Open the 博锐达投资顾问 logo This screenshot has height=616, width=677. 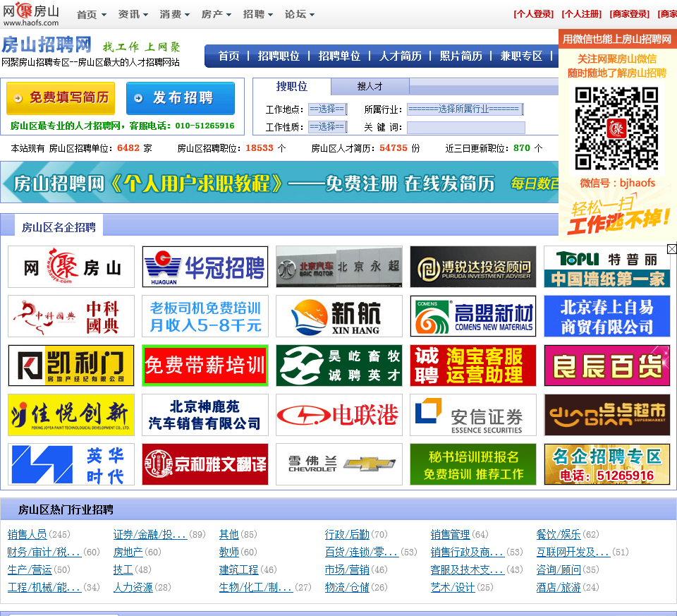[x=472, y=267]
